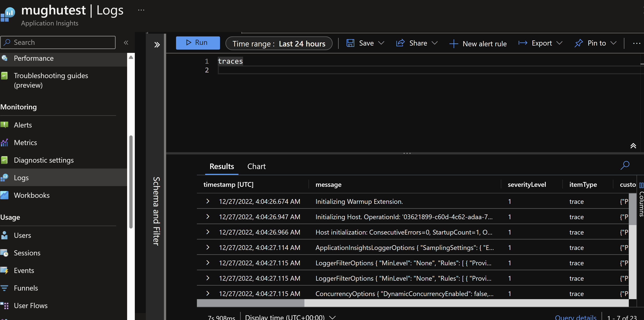
Task: Click the itemType column header
Action: [x=583, y=185]
